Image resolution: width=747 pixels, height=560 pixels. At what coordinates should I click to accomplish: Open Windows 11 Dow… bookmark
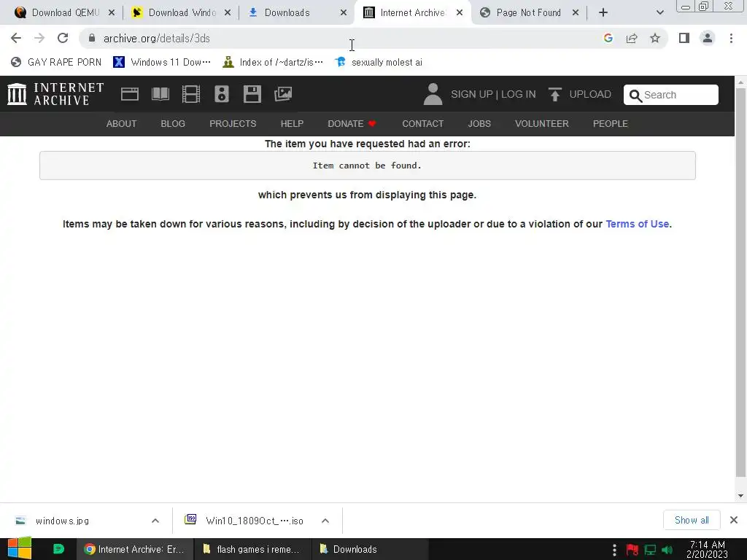coord(163,63)
